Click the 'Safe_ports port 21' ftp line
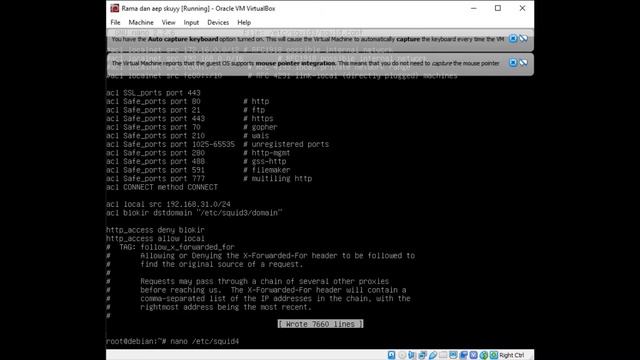This screenshot has width=640, height=360. tap(185, 110)
